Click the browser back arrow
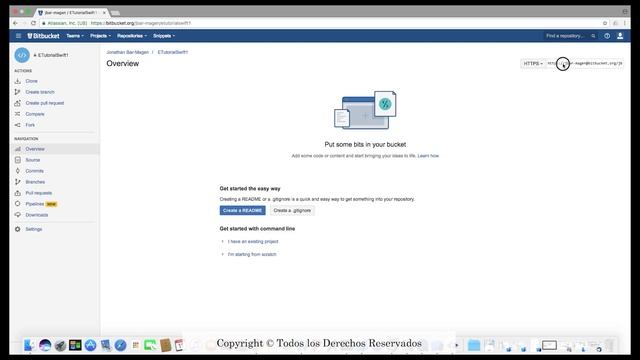Viewport: 640px width, 360px height. 15,23
